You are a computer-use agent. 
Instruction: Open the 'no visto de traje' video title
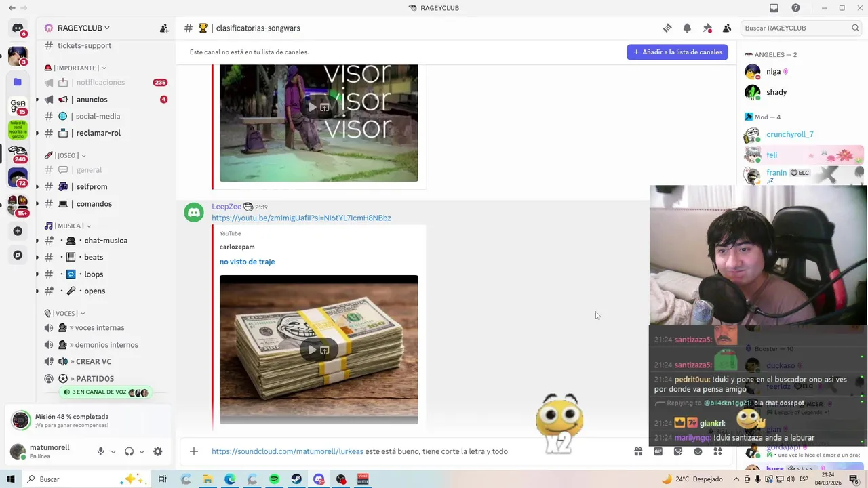click(x=247, y=262)
